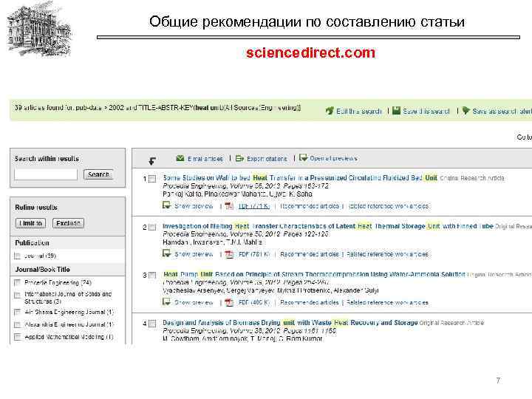Click Related reference work articles for article 3
This screenshot has width=532, height=399.
[x=388, y=302]
